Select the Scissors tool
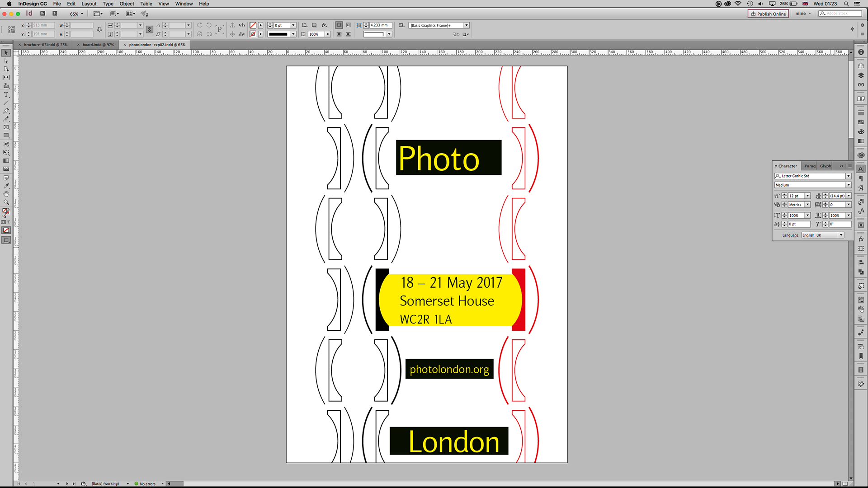This screenshot has height=488, width=868. click(6, 144)
